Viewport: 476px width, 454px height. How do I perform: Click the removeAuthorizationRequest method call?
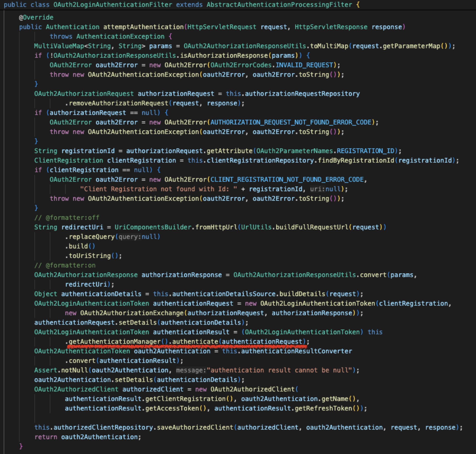pos(118,103)
